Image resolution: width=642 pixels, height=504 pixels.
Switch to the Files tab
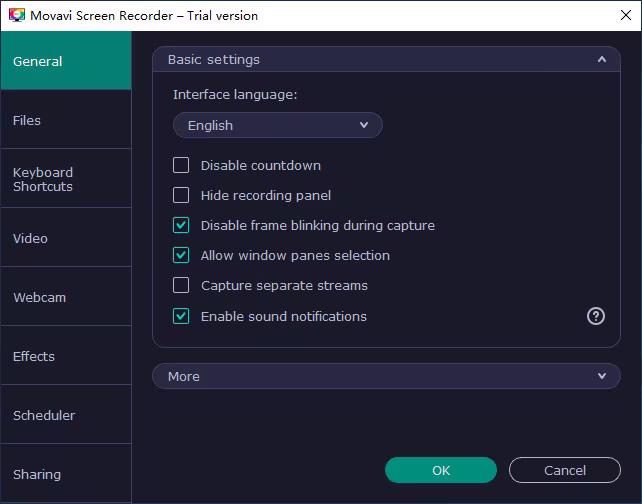[x=66, y=120]
